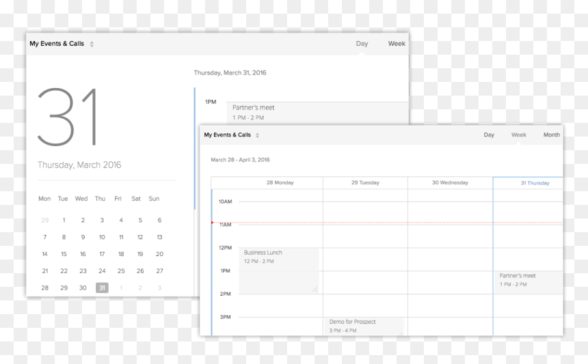The height and width of the screenshot is (364, 588).
Task: Choose date 24 in mini calendar
Action: [x=102, y=270]
